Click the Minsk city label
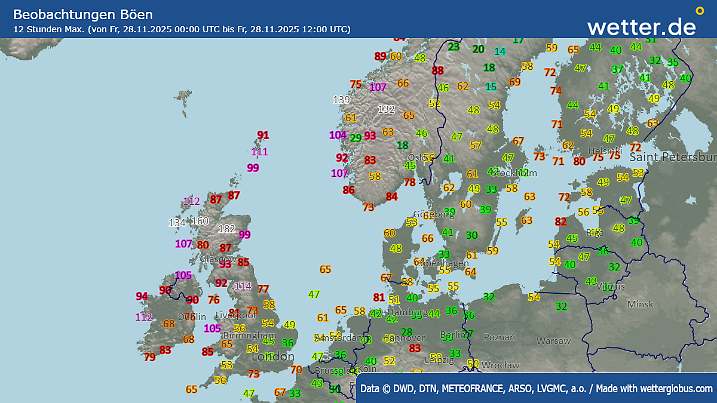Viewport: 717px width, 403px height. pos(638,302)
